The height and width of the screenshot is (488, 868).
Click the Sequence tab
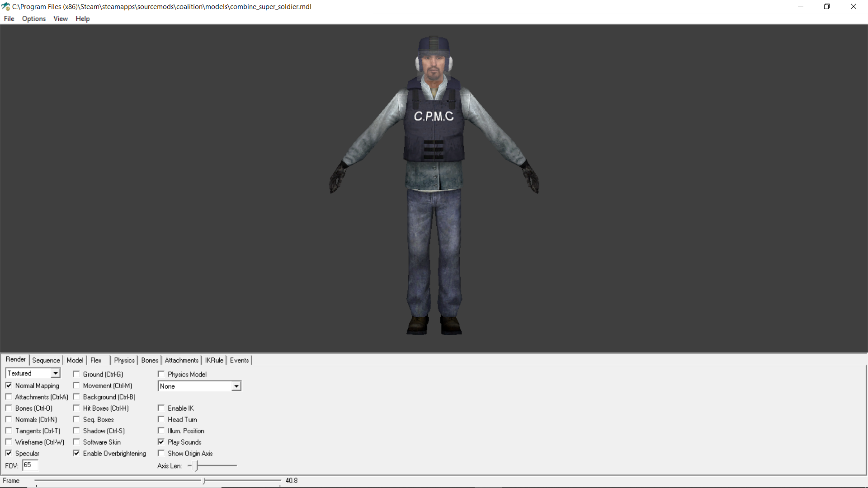click(x=45, y=360)
